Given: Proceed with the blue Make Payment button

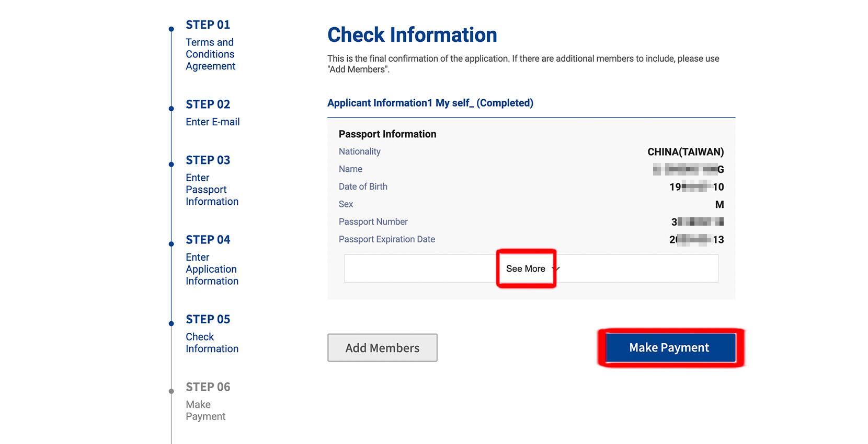Looking at the screenshot, I should pyautogui.click(x=670, y=348).
